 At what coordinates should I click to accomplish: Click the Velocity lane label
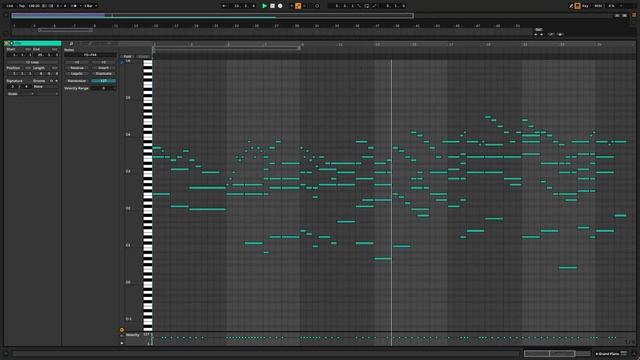(133, 335)
